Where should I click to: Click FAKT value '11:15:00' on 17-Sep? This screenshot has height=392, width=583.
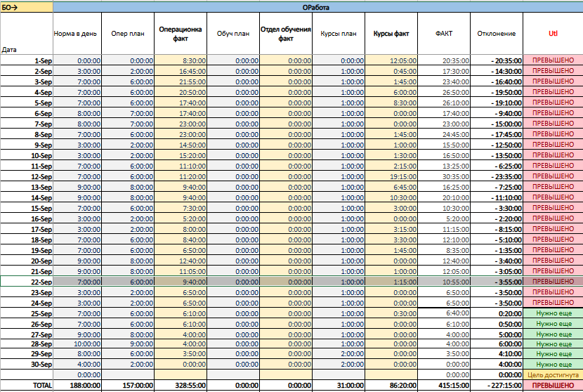[444, 229]
